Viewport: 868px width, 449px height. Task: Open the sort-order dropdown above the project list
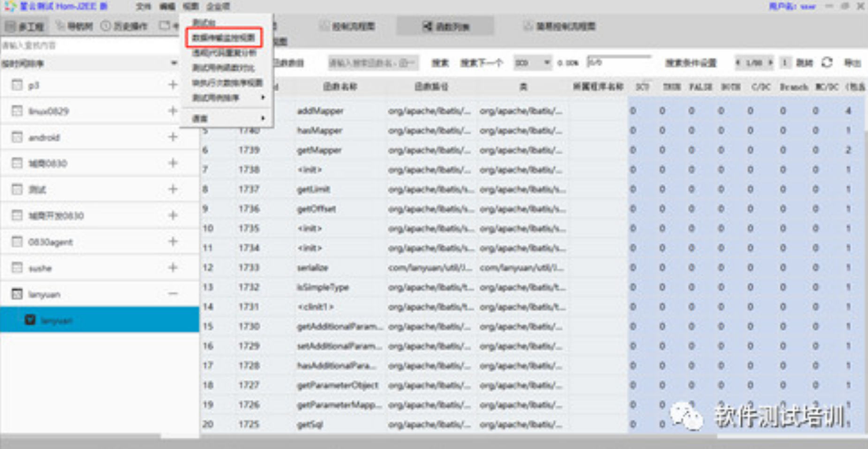174,63
